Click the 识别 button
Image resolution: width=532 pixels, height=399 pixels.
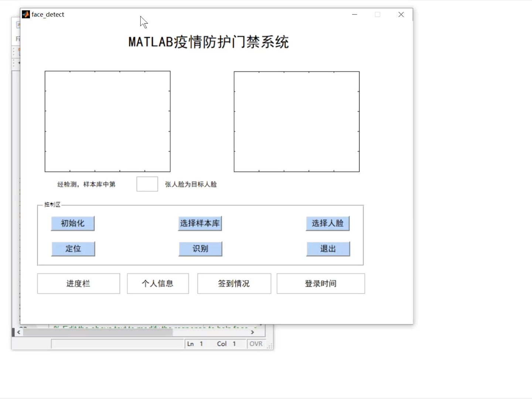(x=200, y=249)
